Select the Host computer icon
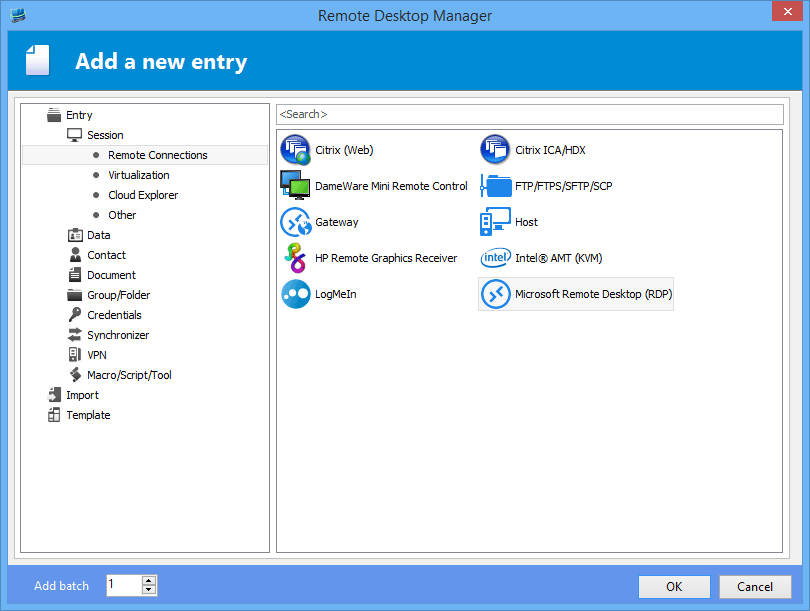Screen dimensions: 810x611 click(x=496, y=222)
